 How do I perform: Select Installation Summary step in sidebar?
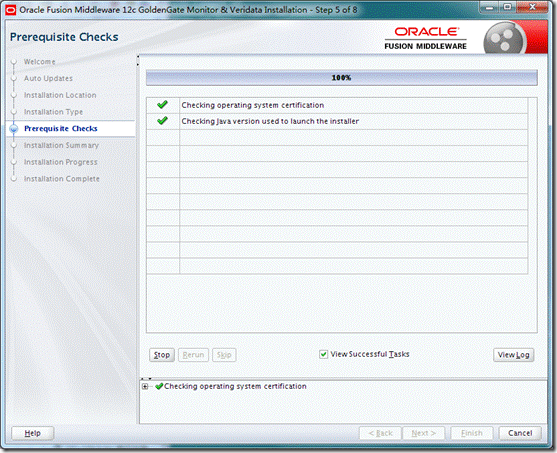point(61,145)
